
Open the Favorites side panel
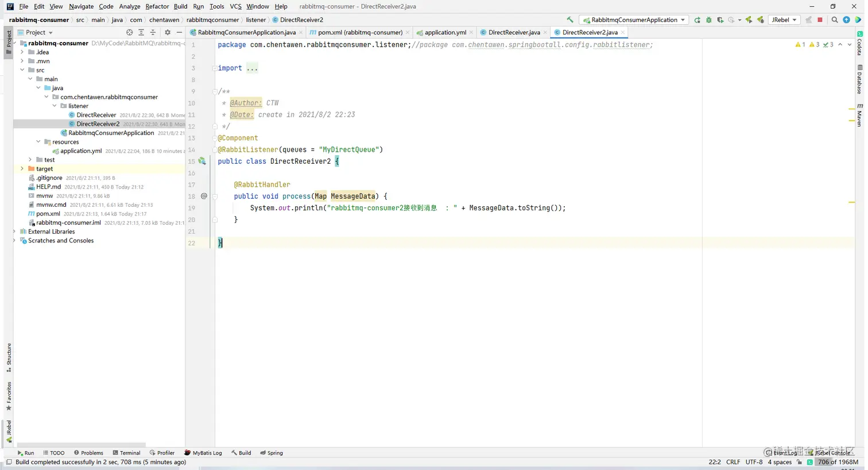point(9,396)
